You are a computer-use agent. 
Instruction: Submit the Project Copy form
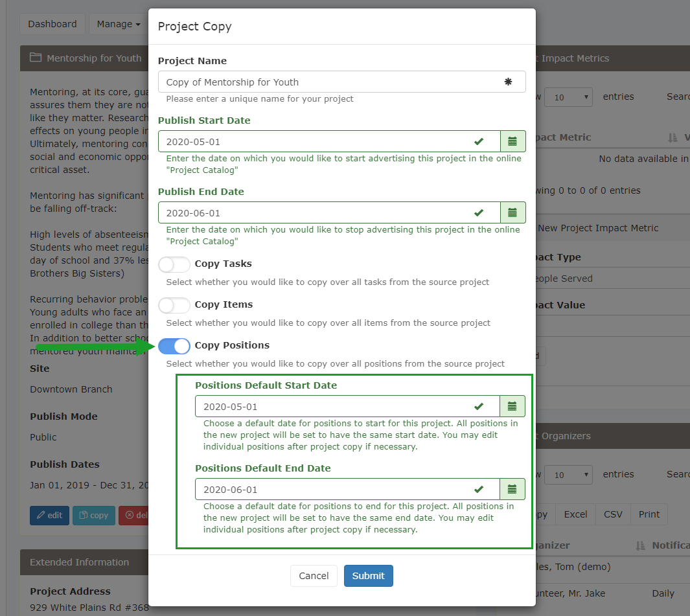tap(368, 575)
